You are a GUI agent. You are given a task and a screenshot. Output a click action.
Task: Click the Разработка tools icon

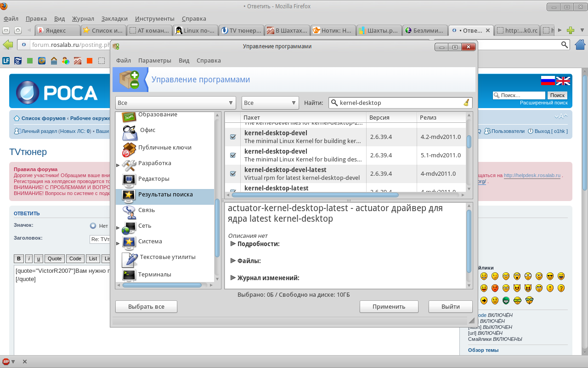tap(130, 165)
